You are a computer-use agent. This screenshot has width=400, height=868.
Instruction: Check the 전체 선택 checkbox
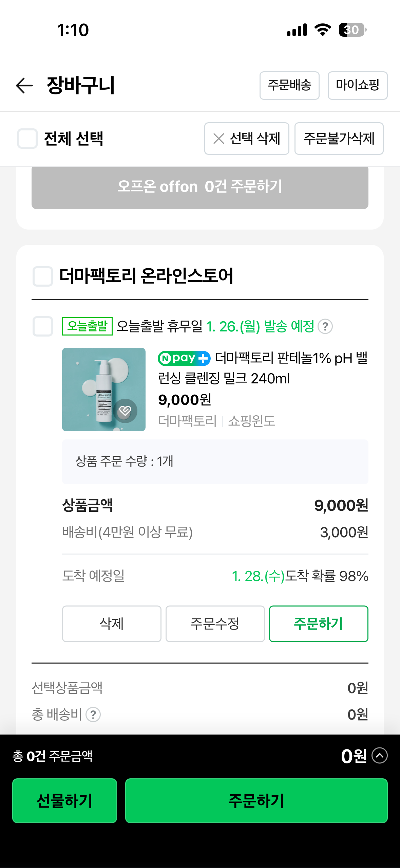tap(27, 139)
